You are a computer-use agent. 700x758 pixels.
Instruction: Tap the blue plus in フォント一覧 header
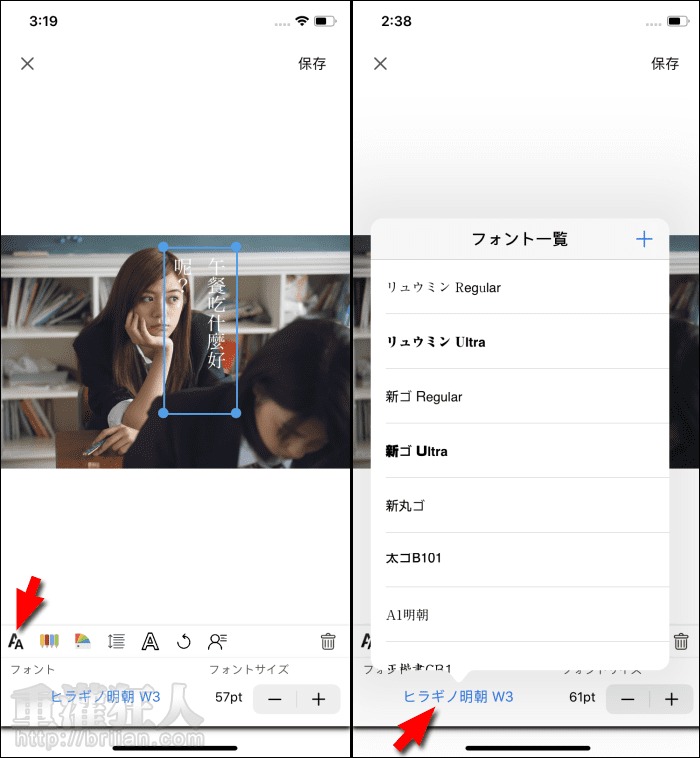click(x=644, y=239)
